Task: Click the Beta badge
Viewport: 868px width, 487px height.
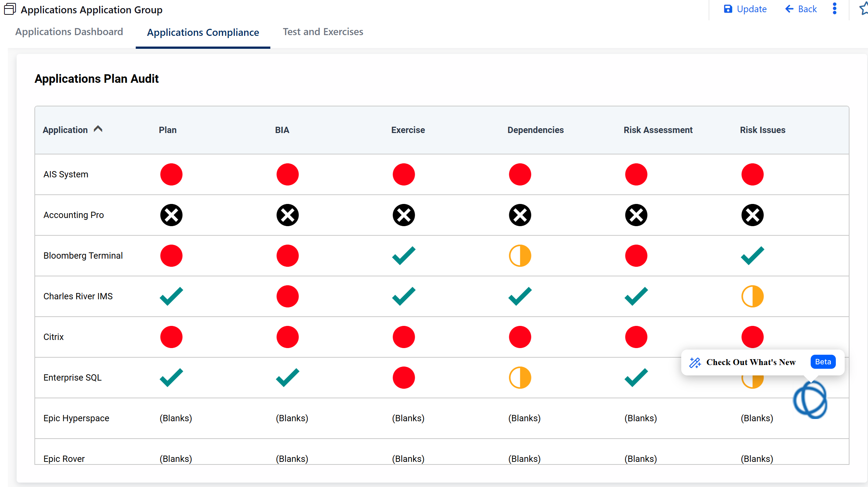Action: point(823,362)
